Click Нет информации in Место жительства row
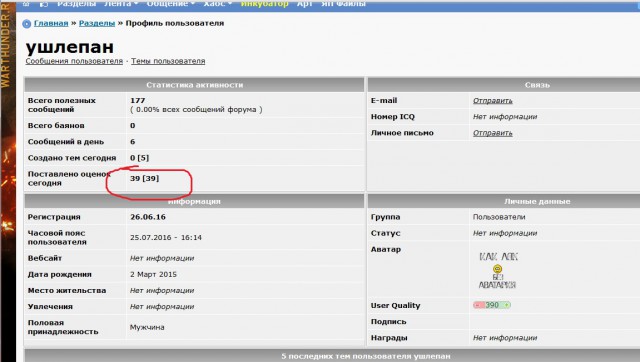This screenshot has width=640, height=362. [x=162, y=291]
